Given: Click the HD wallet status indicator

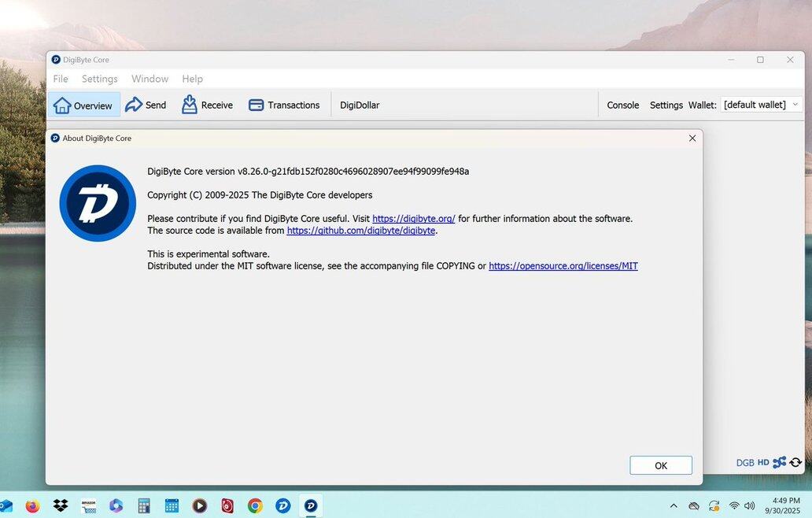Looking at the screenshot, I should click(x=763, y=463).
